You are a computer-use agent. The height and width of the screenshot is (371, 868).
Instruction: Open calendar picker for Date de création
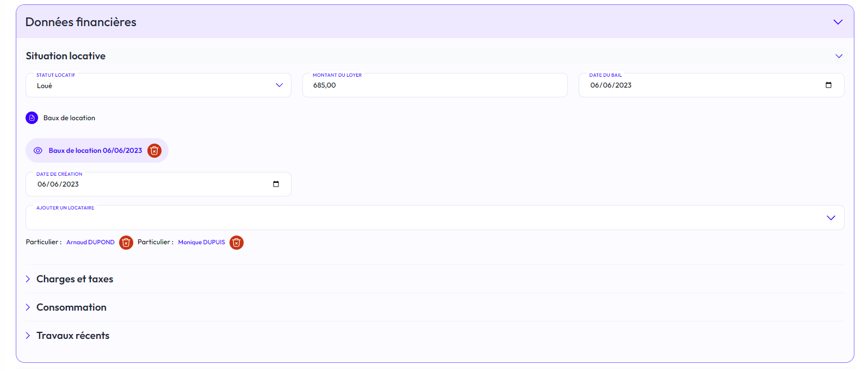click(276, 184)
